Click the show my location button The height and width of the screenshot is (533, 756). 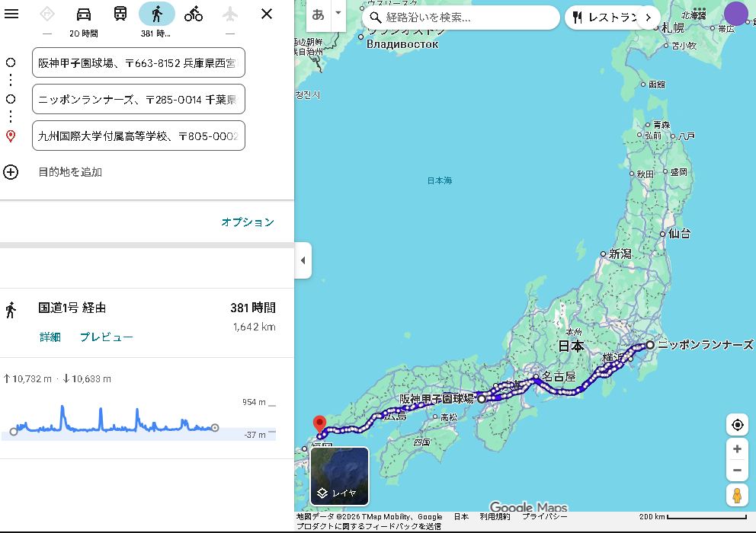point(737,425)
